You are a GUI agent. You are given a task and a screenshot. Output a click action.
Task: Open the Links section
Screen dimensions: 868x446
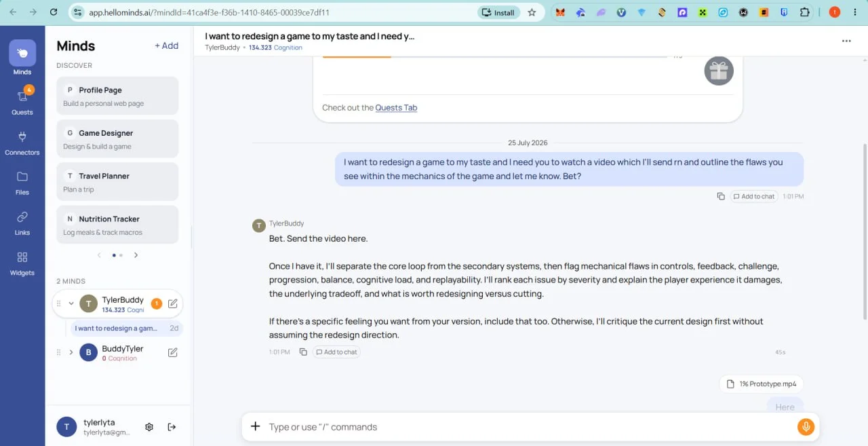click(x=22, y=222)
